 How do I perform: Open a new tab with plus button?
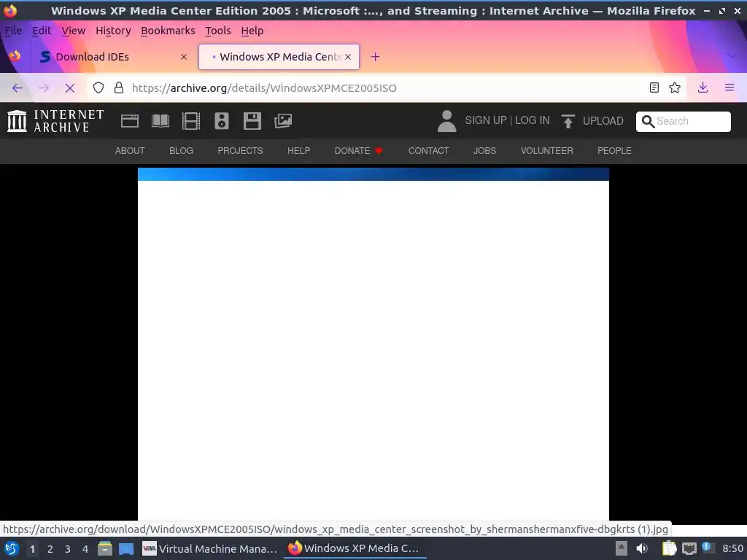coord(376,57)
